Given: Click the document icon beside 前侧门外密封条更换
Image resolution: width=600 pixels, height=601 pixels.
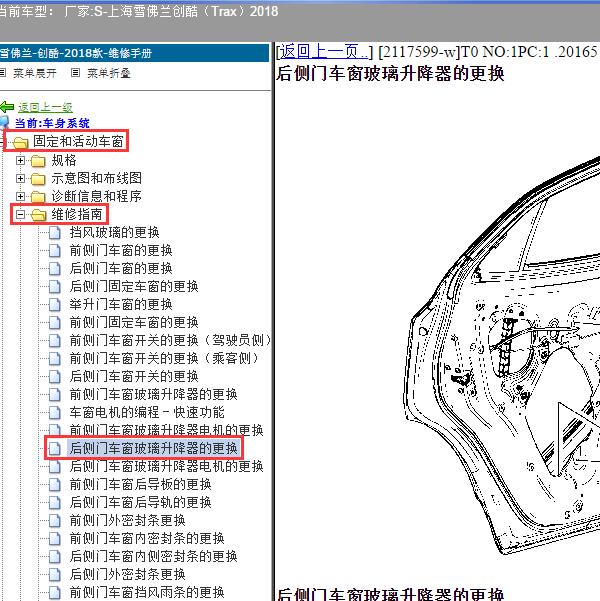Looking at the screenshot, I should click(55, 521).
